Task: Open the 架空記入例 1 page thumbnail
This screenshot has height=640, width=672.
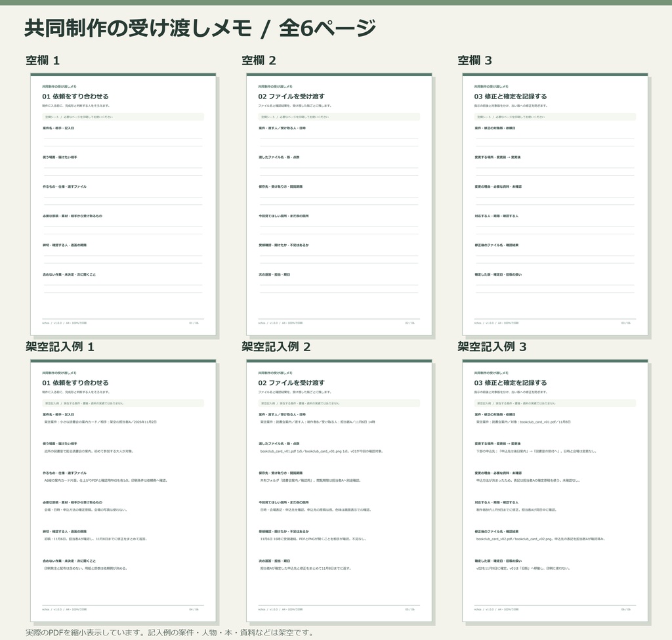Action: (x=123, y=490)
